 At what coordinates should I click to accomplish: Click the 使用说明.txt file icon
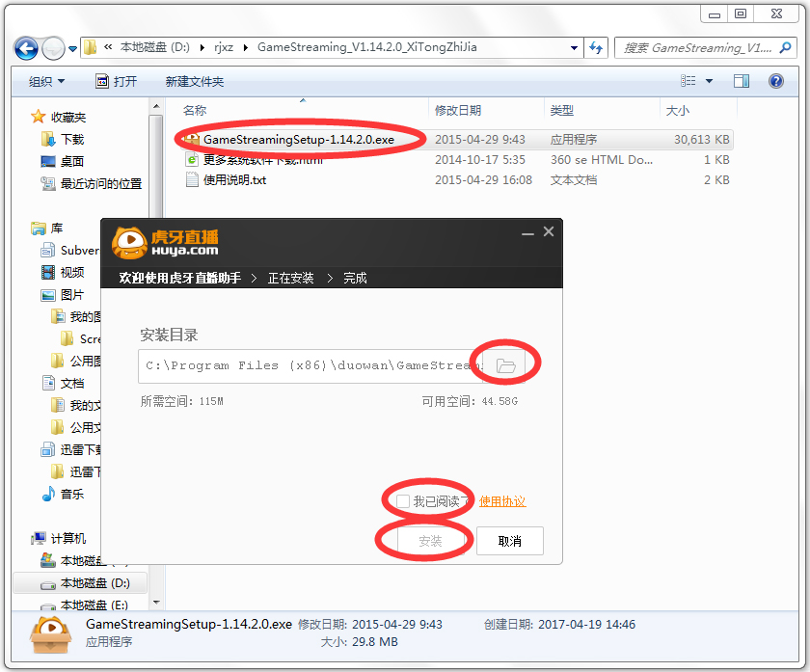point(192,179)
